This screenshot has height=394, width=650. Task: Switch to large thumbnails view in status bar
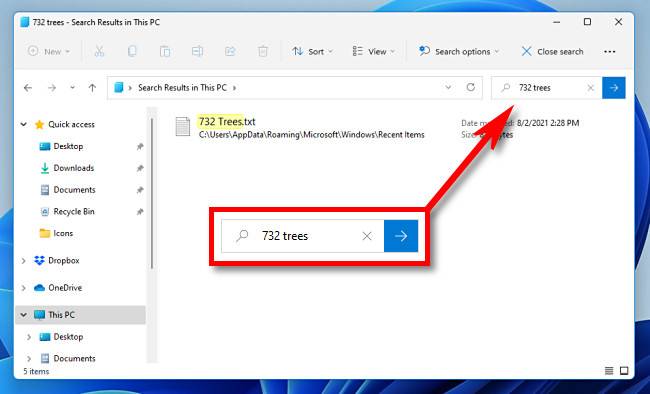point(624,371)
